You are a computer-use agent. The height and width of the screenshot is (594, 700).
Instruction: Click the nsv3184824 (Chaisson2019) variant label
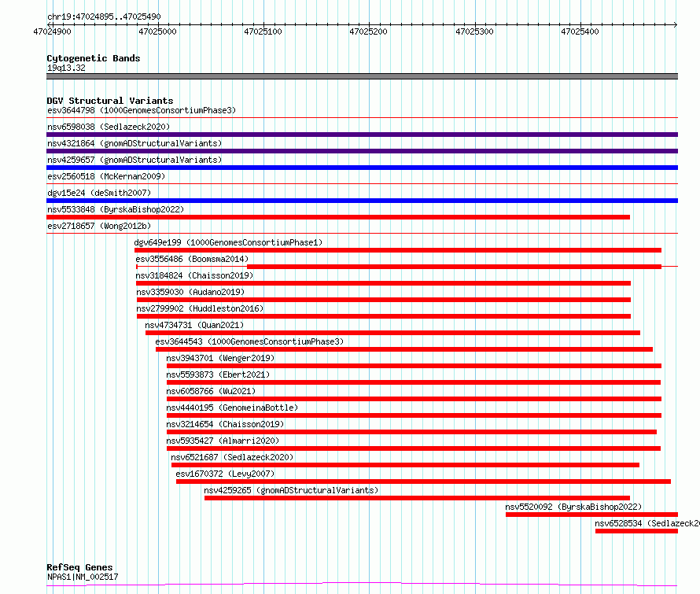(x=194, y=275)
